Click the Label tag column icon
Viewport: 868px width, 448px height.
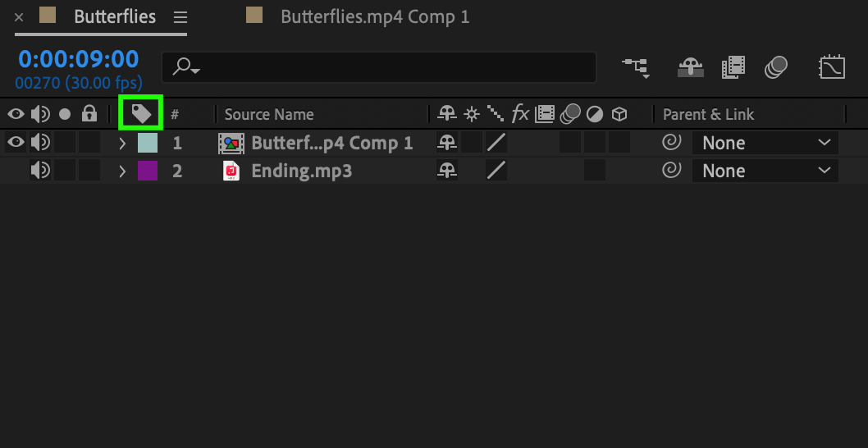tap(141, 114)
